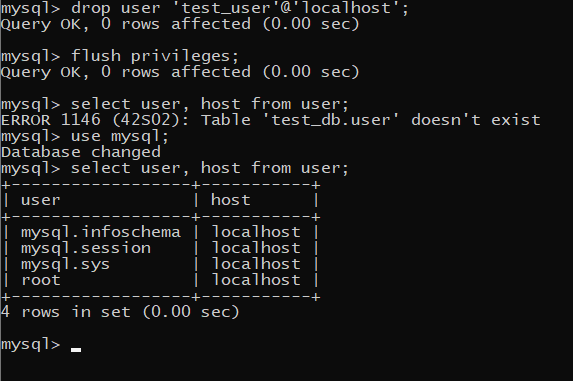The image size is (573, 381).
Task: Click the localhost value beside root
Action: pyautogui.click(x=256, y=280)
